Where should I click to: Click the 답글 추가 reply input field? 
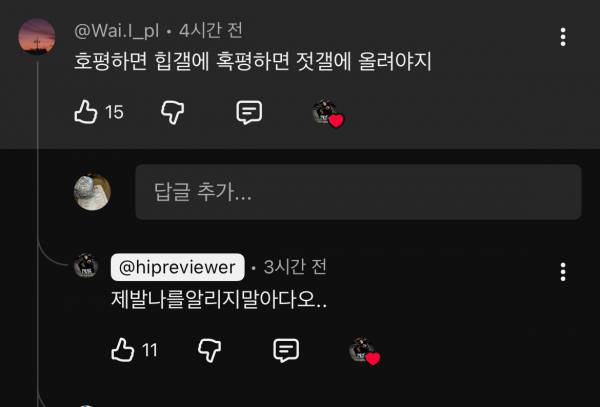pyautogui.click(x=359, y=192)
